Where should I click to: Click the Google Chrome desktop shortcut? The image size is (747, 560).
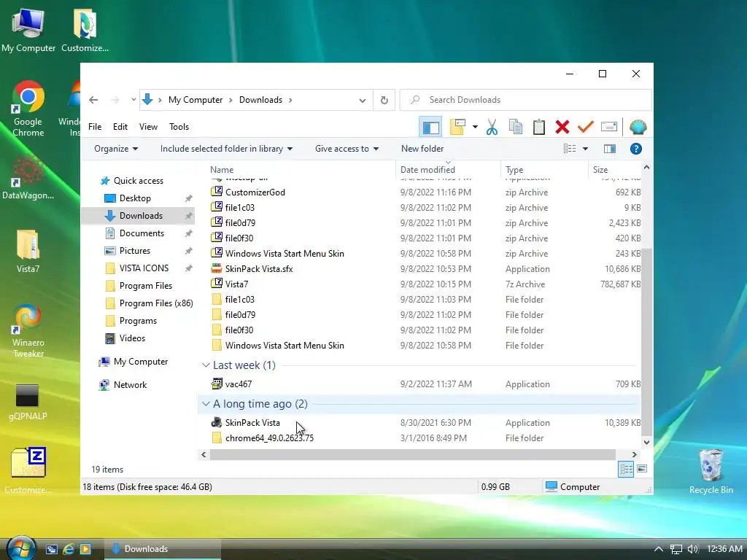pos(28,109)
